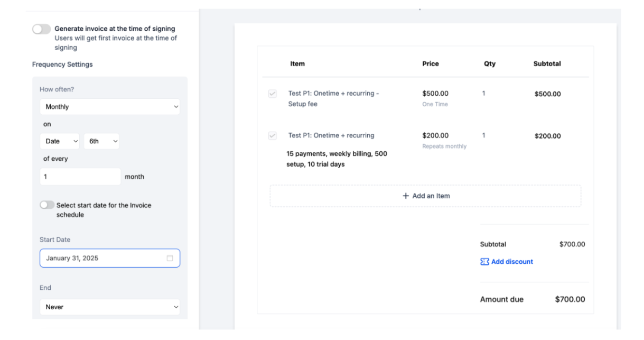Tick the checkbox beside the Setup fee item

(273, 94)
